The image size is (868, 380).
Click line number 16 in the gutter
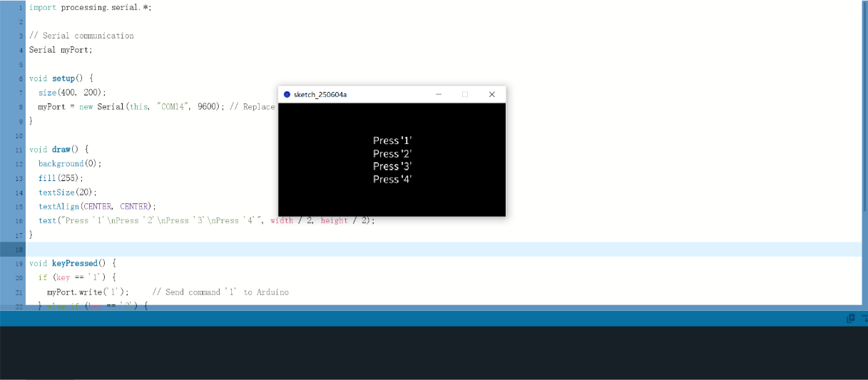click(19, 221)
